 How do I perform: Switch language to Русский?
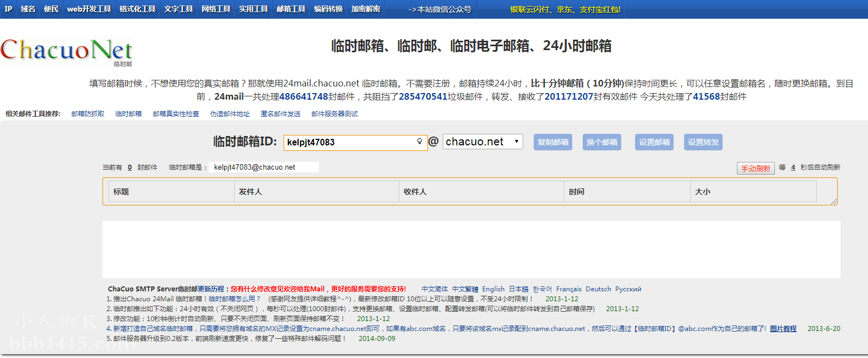click(628, 289)
